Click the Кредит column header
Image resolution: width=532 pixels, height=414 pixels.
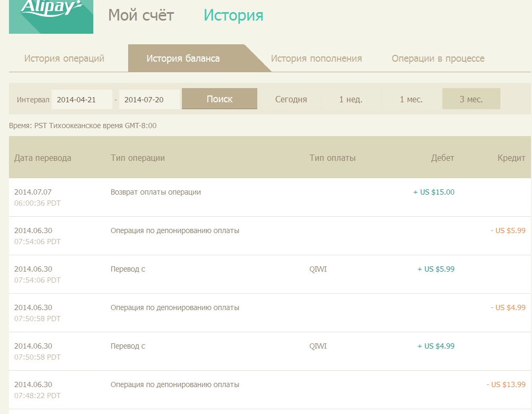511,158
